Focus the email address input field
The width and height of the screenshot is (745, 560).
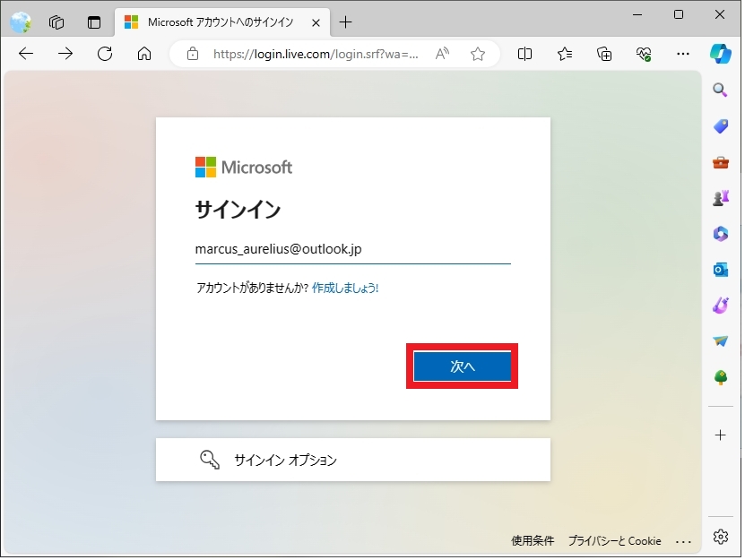point(352,249)
